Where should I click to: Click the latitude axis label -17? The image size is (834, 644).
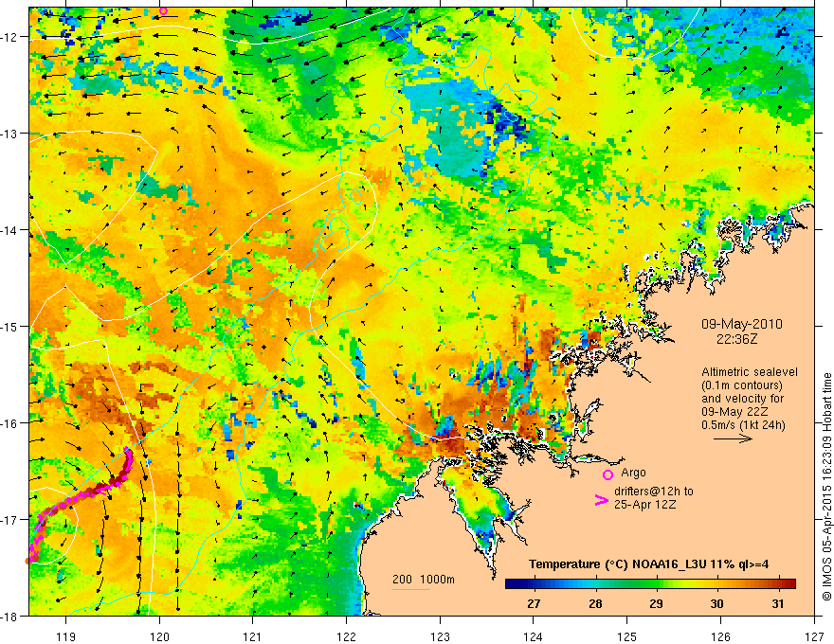pyautogui.click(x=9, y=519)
